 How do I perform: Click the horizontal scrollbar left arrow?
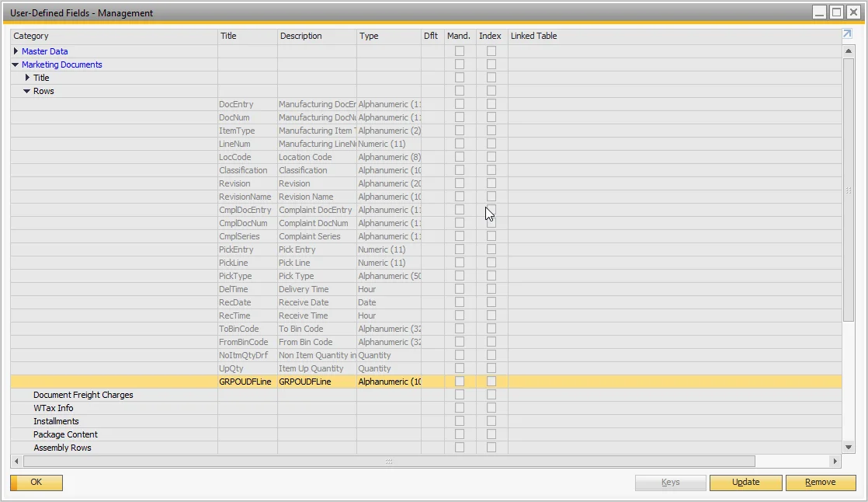(x=16, y=462)
